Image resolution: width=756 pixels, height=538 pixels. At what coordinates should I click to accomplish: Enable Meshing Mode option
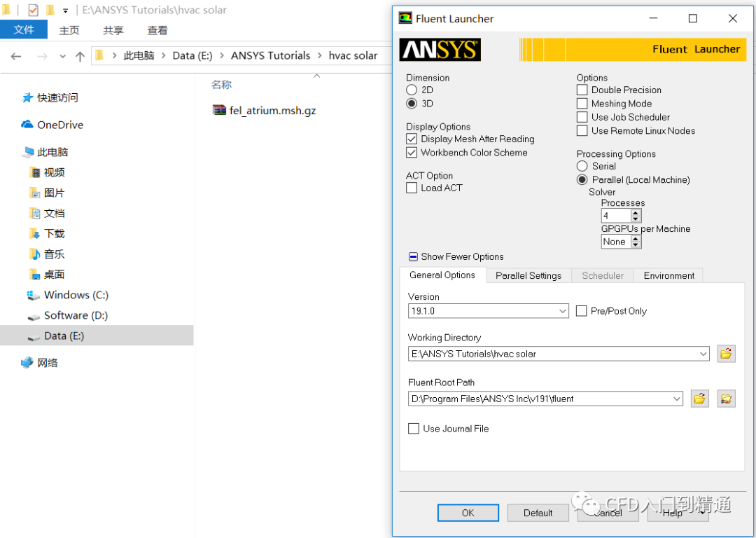tap(582, 103)
